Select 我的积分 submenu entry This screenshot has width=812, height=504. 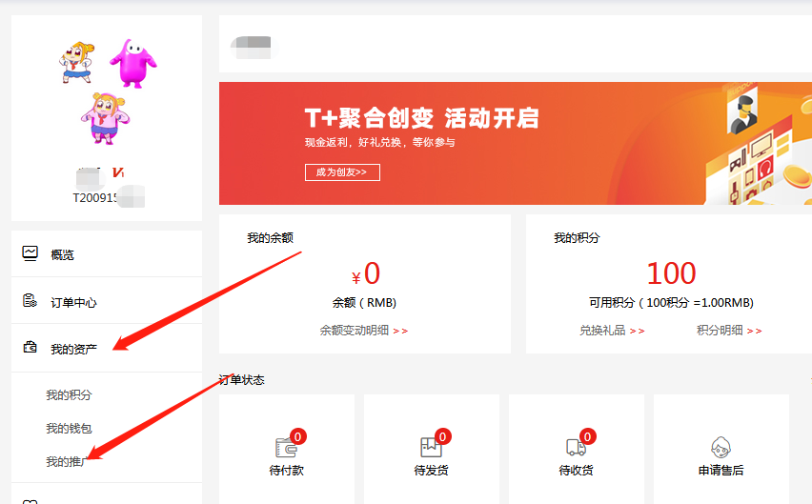(69, 395)
